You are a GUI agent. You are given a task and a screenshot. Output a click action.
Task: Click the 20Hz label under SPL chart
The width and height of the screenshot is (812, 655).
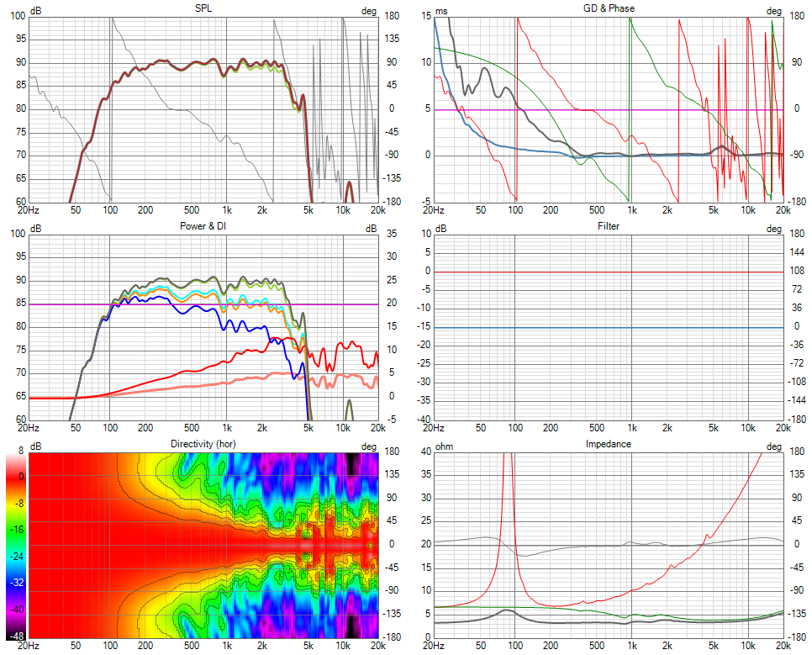(x=29, y=210)
